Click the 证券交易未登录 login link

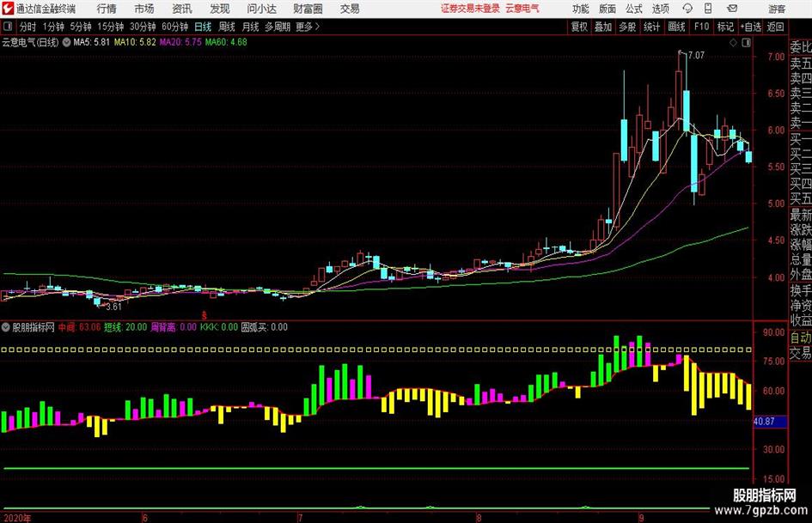pyautogui.click(x=470, y=9)
